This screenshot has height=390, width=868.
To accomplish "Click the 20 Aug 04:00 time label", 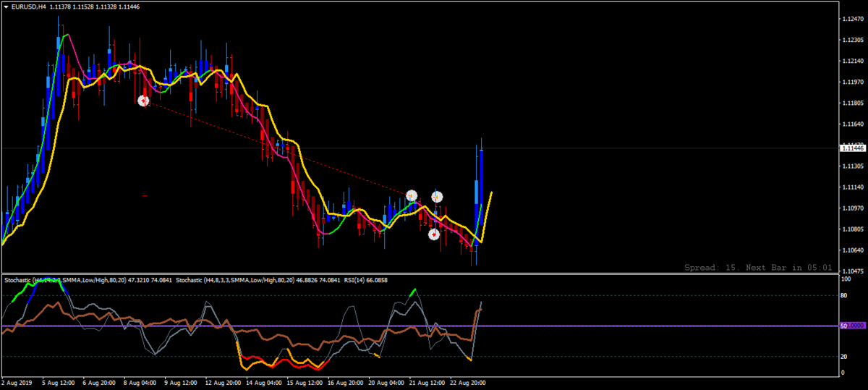I will [x=387, y=382].
